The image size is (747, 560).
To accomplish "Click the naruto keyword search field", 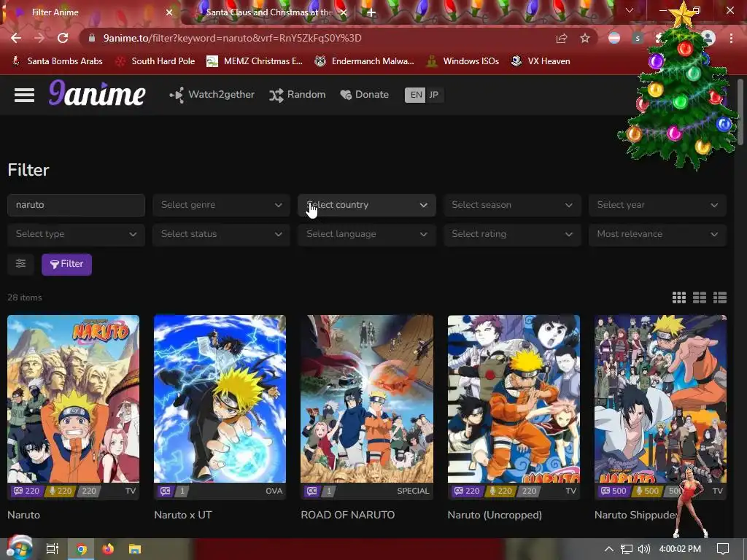I will (76, 205).
